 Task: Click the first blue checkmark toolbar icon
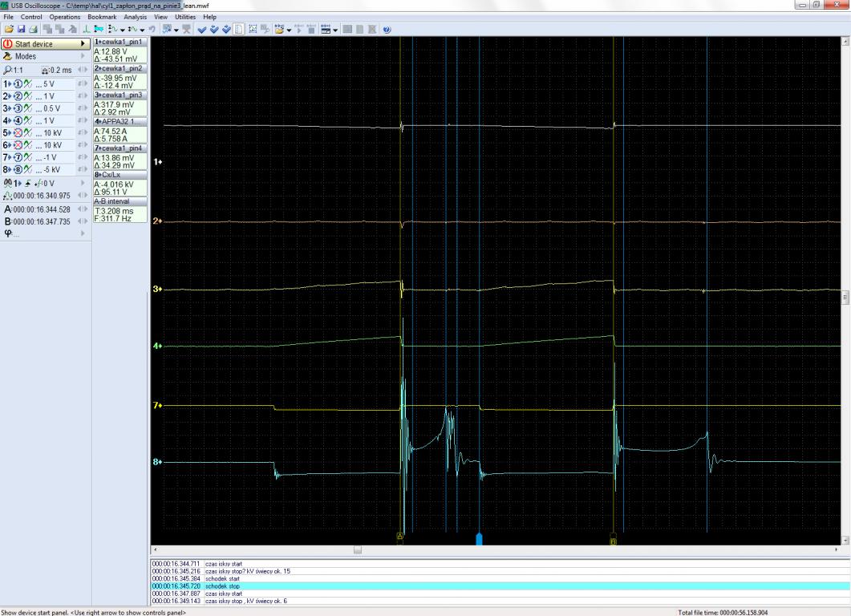tap(202, 30)
